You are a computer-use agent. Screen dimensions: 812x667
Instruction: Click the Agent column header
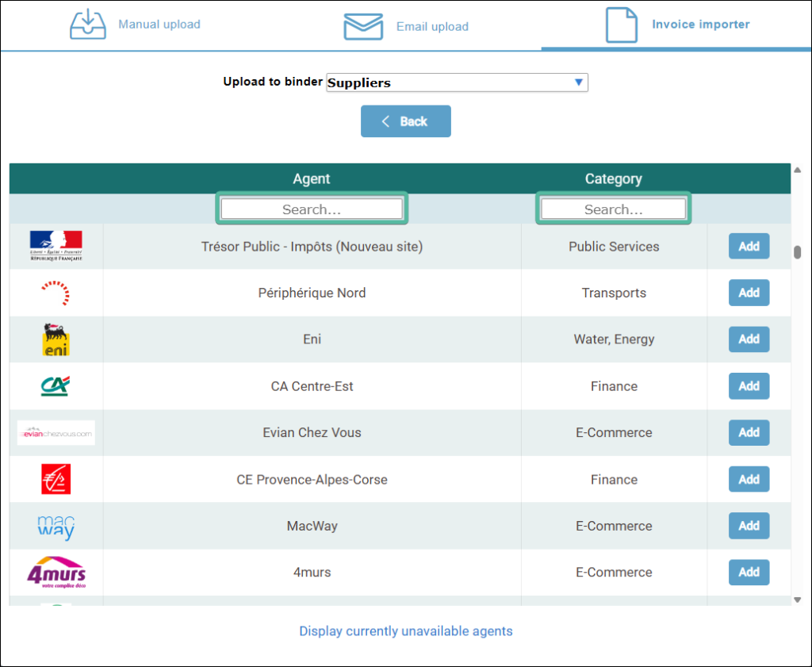click(311, 178)
